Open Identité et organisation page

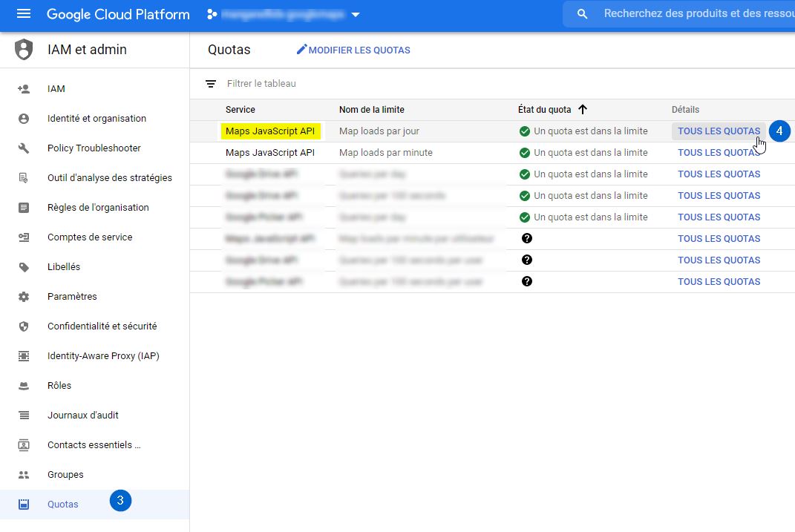point(96,119)
